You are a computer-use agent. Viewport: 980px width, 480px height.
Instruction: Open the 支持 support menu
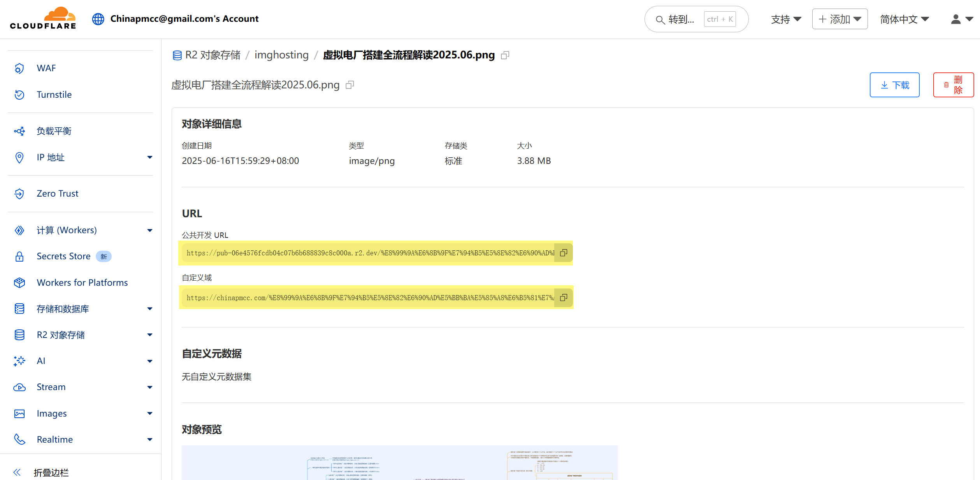(x=786, y=19)
